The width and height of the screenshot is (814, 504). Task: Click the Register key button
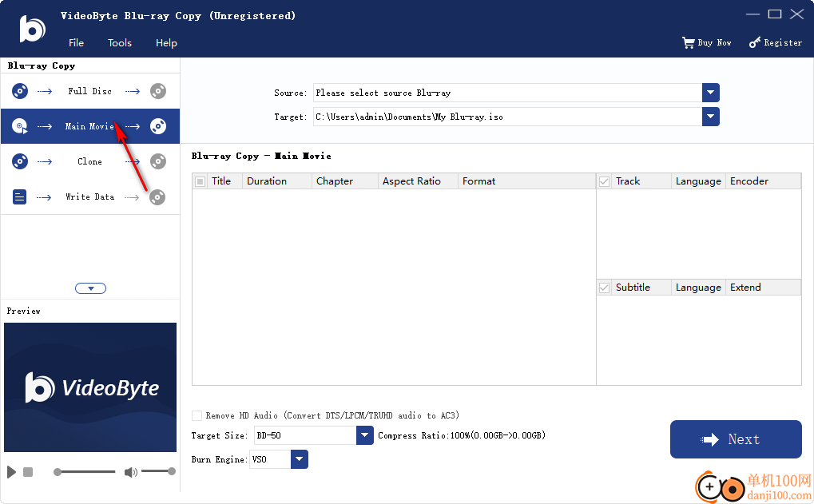pyautogui.click(x=775, y=42)
